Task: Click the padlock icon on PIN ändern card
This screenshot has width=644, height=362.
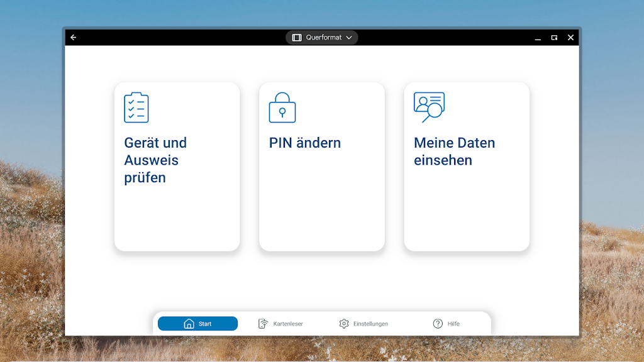Action: tap(282, 107)
